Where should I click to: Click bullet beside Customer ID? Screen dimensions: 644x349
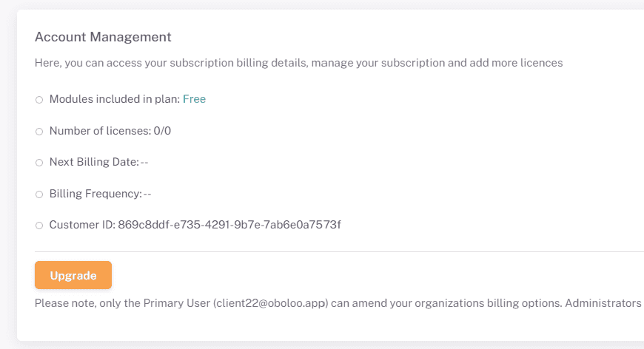click(x=39, y=226)
